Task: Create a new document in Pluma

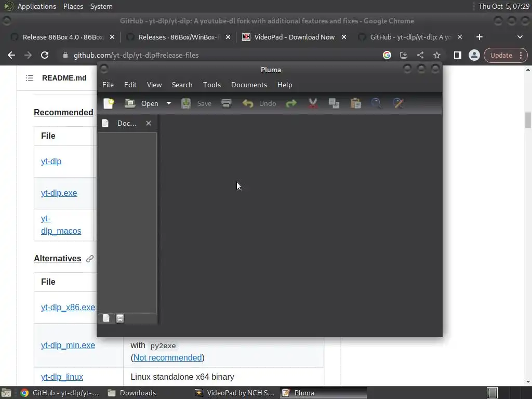Action: tap(109, 103)
